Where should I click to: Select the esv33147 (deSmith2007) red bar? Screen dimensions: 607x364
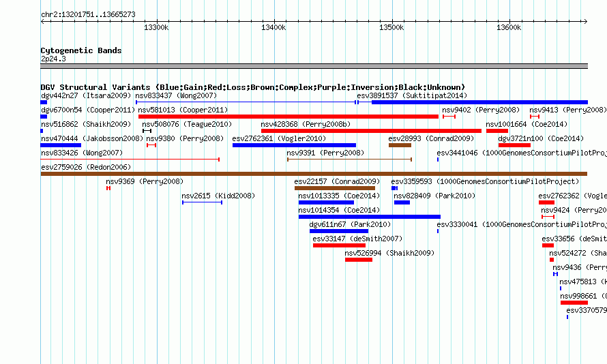tap(339, 245)
